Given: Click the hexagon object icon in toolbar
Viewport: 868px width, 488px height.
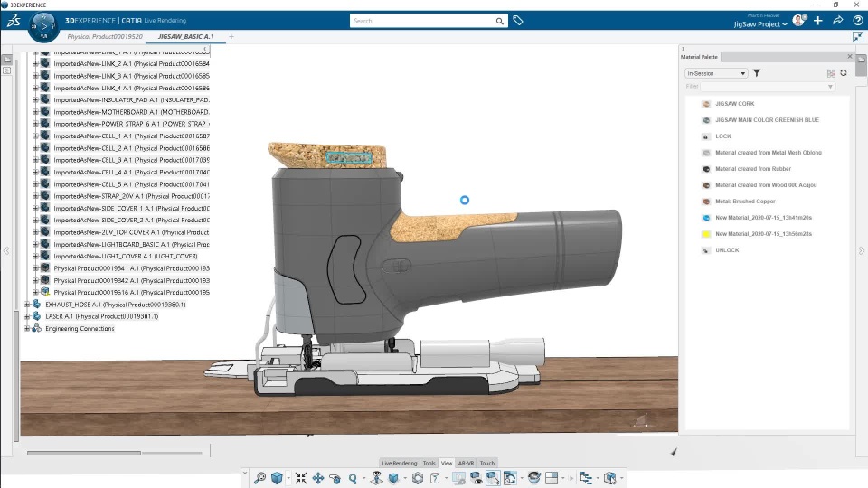Looking at the screenshot, I should pos(418,477).
